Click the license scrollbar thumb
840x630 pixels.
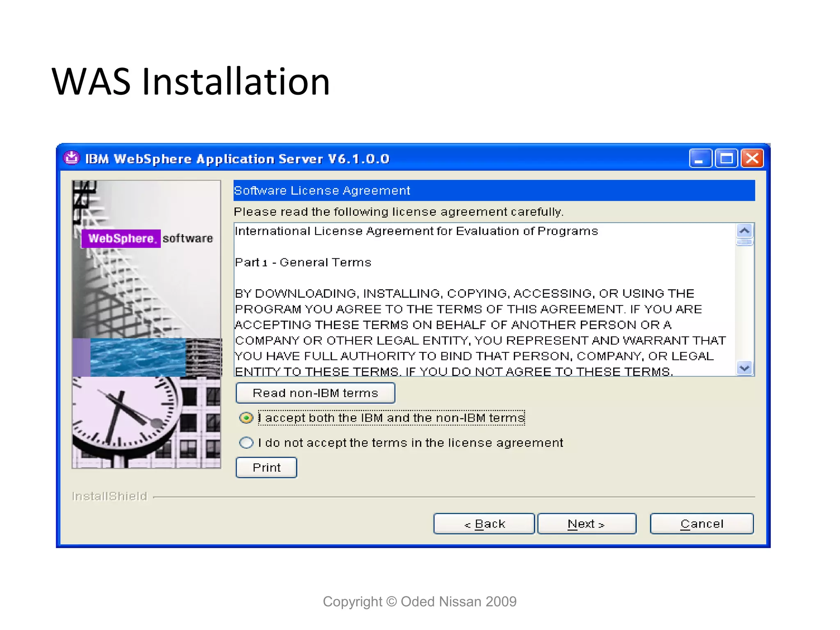[744, 242]
